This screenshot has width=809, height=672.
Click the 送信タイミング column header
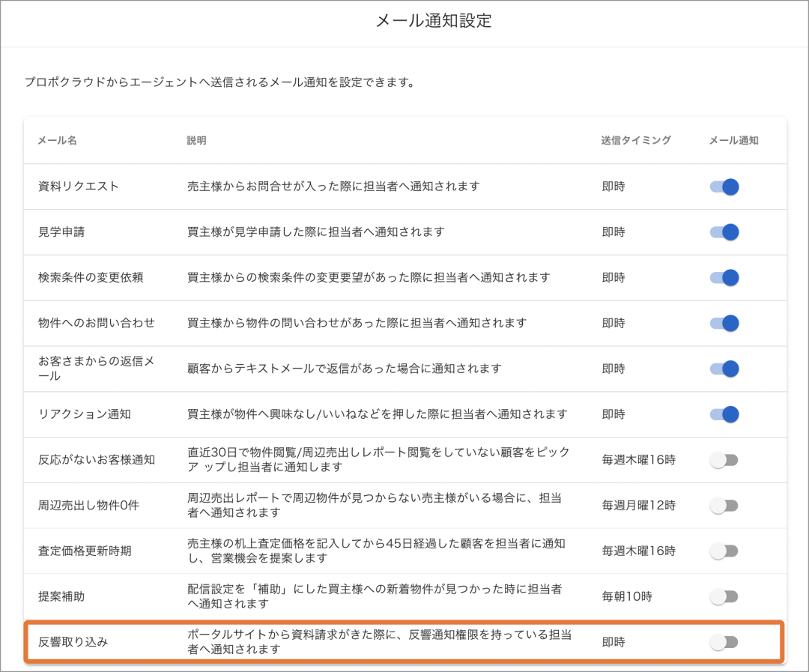tap(636, 140)
